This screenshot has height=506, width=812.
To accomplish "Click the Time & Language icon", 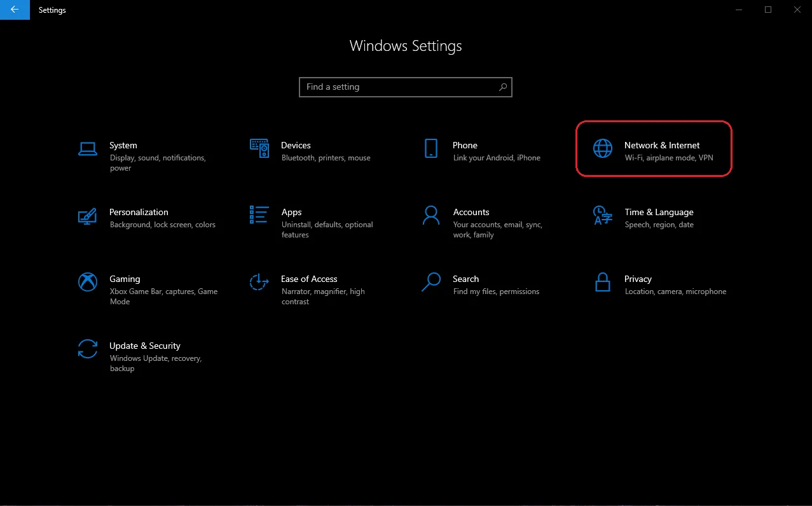I will [602, 216].
